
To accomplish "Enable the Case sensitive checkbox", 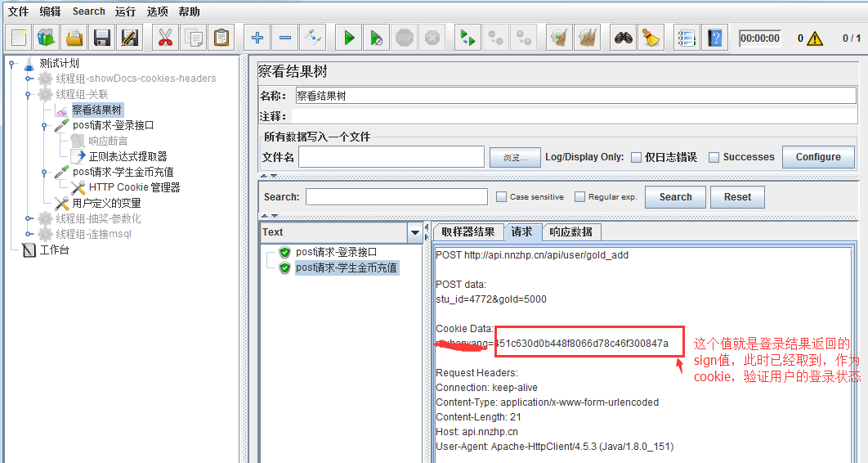I will [502, 196].
